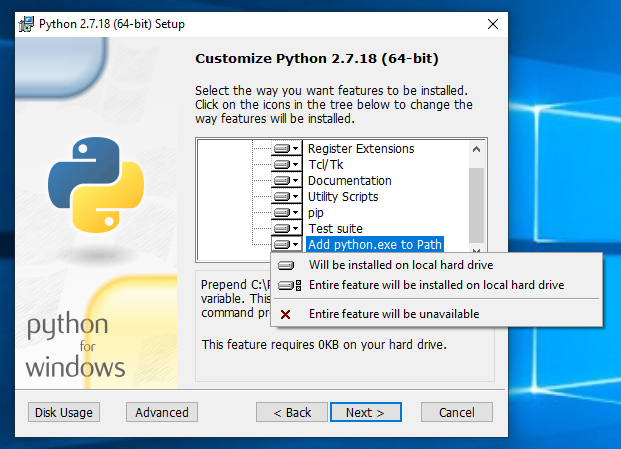Screen dimensions: 621x449
Task: Click the single hard drive menu icon
Action: [286, 265]
